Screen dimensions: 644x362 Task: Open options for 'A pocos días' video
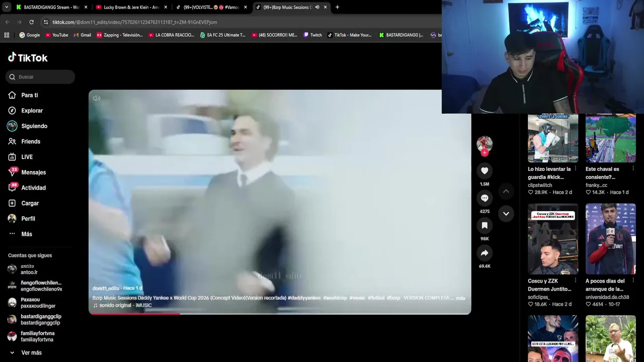[633, 281]
